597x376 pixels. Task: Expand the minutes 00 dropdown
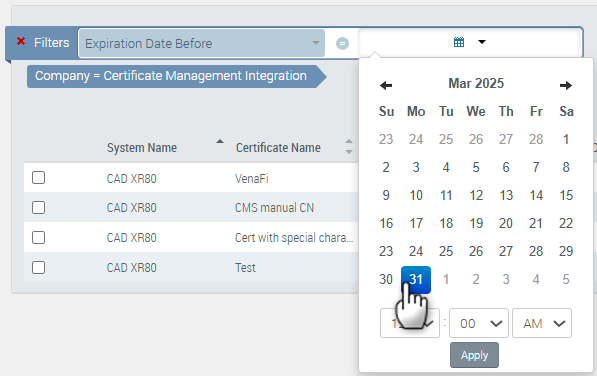479,323
